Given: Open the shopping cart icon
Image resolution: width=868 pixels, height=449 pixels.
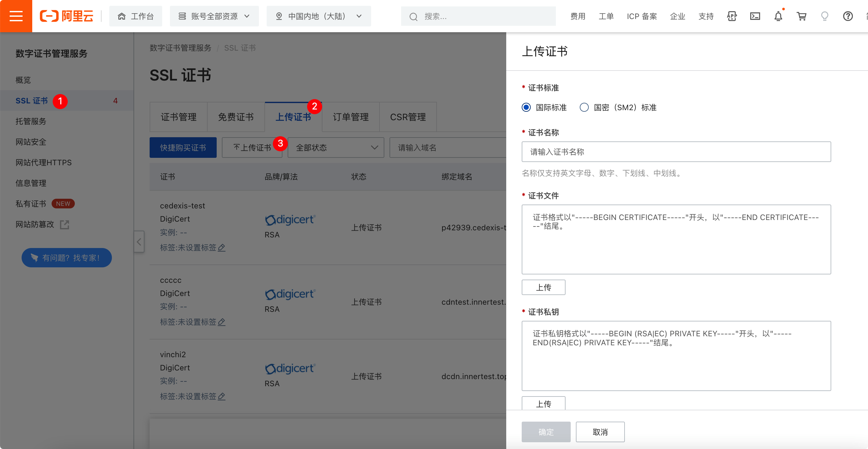Looking at the screenshot, I should (801, 16).
